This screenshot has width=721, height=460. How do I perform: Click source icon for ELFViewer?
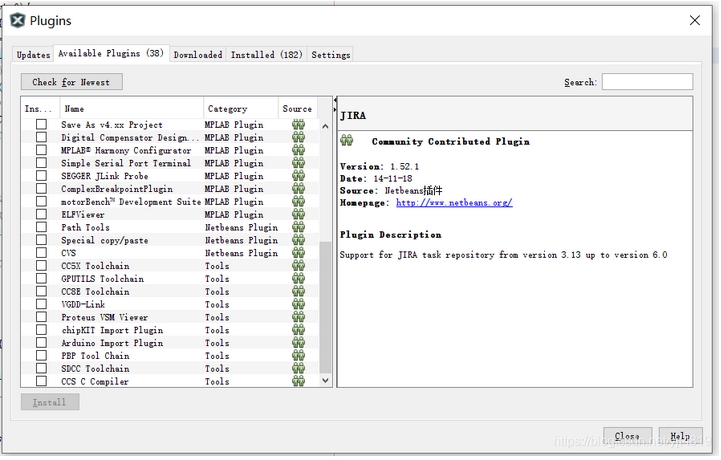[x=298, y=215]
